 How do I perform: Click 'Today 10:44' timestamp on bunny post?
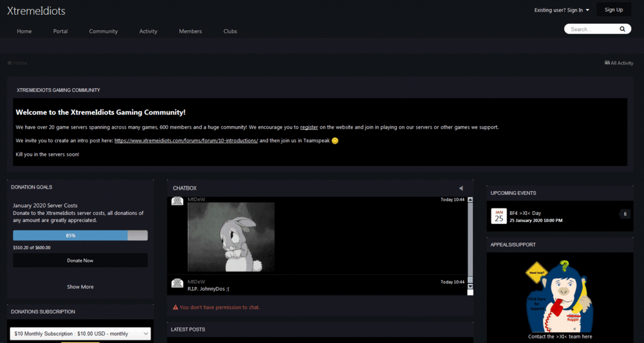point(453,199)
